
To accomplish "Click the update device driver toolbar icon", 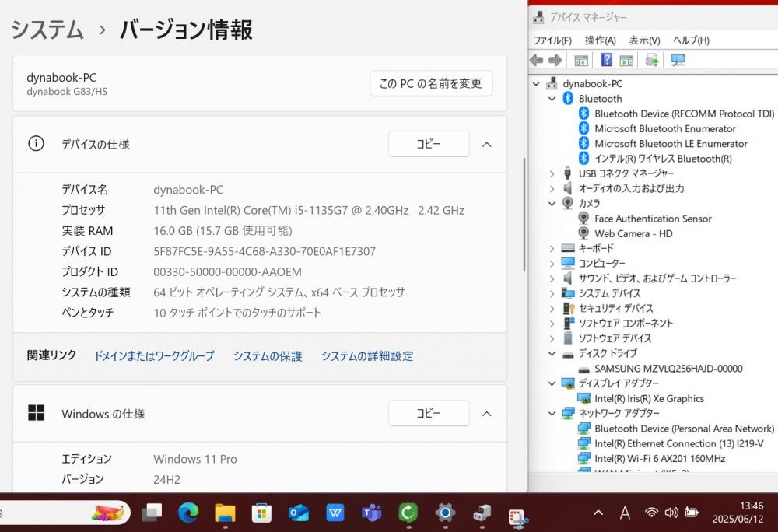I will (x=652, y=61).
